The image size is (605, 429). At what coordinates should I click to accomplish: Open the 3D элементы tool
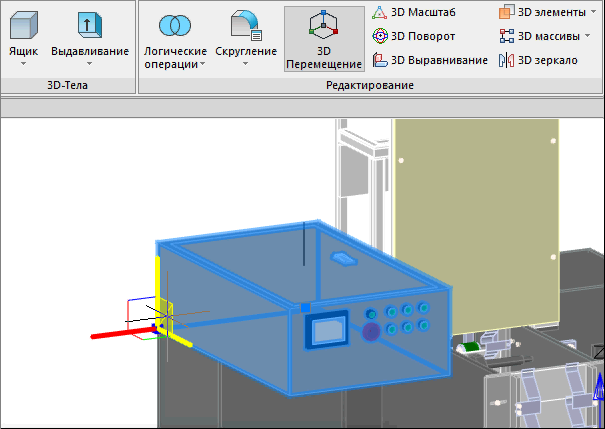(542, 12)
